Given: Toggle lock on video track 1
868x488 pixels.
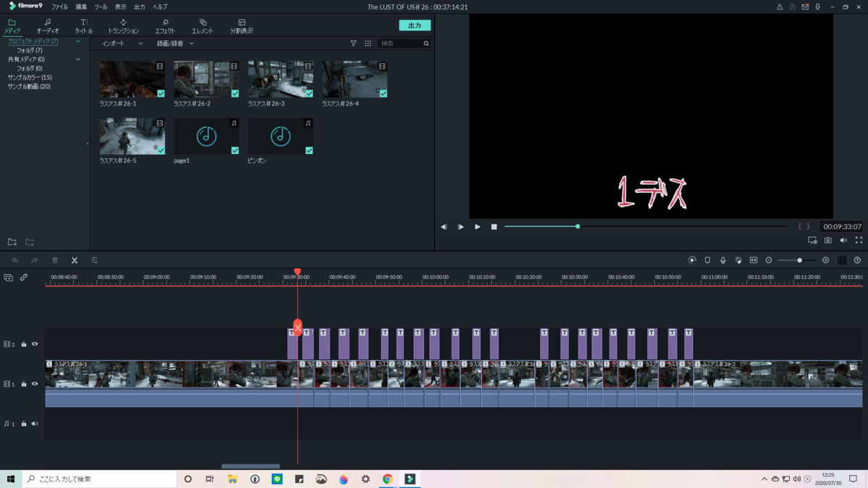Looking at the screenshot, I should pos(24,385).
